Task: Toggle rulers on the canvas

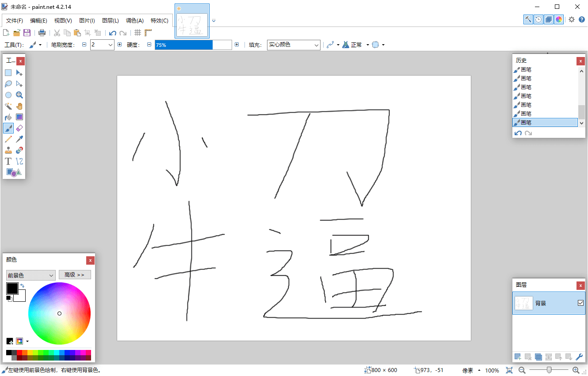Action: coord(148,32)
